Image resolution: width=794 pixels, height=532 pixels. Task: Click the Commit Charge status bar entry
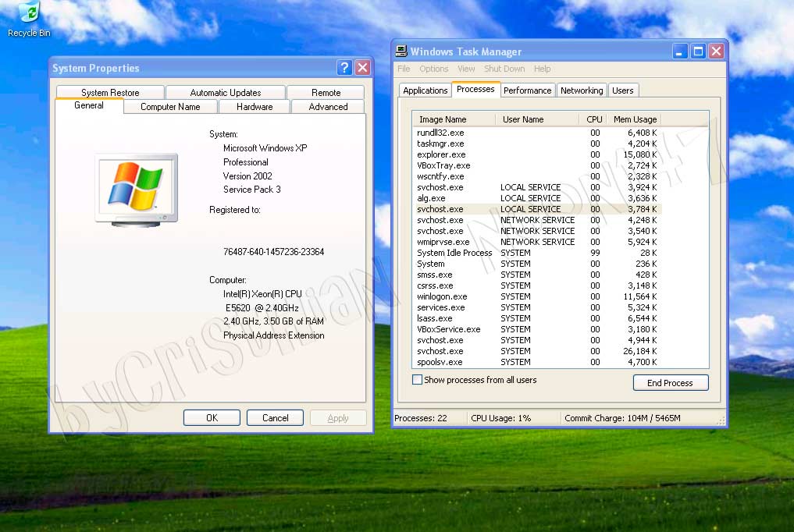[622, 418]
